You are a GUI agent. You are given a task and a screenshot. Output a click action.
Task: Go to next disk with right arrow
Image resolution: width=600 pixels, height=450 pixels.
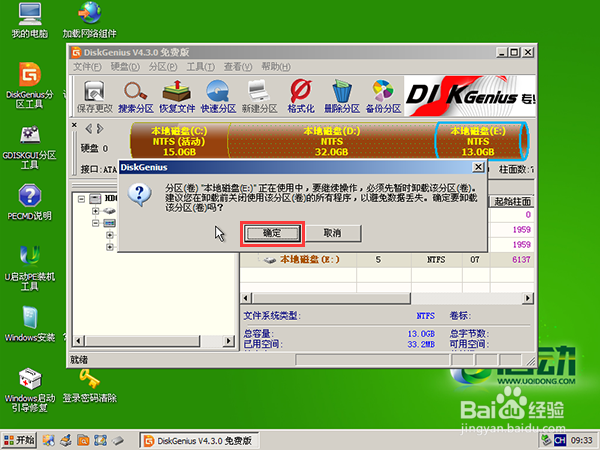point(100,129)
